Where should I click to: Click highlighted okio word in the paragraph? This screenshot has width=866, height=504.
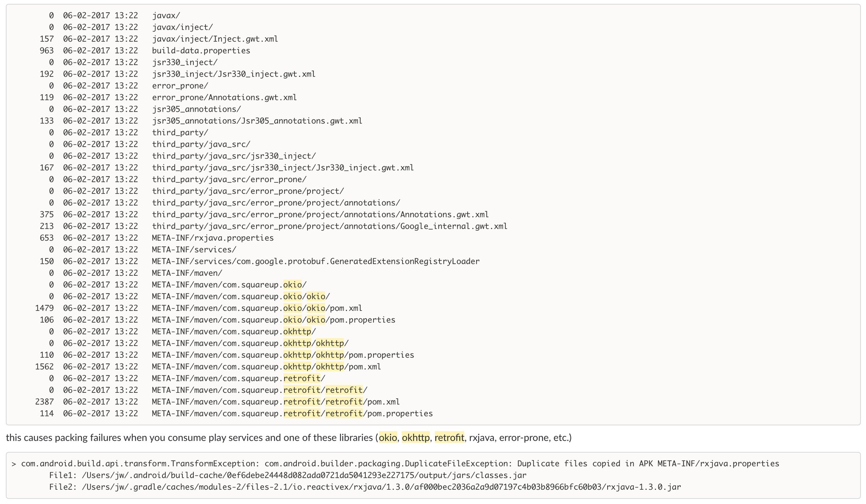click(x=388, y=438)
